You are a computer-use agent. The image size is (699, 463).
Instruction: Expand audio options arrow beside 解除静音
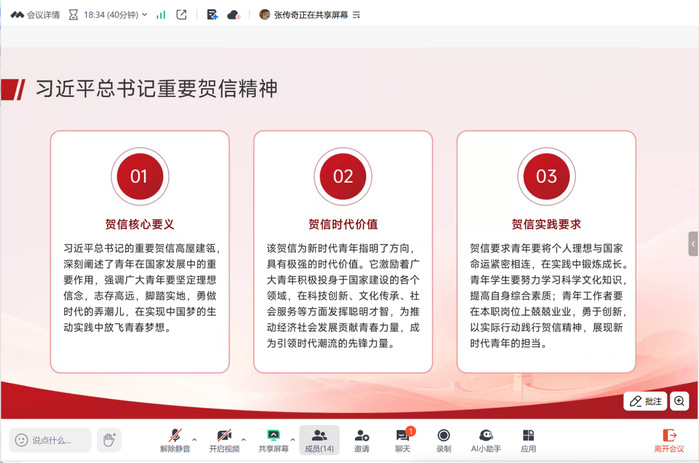coord(194,437)
